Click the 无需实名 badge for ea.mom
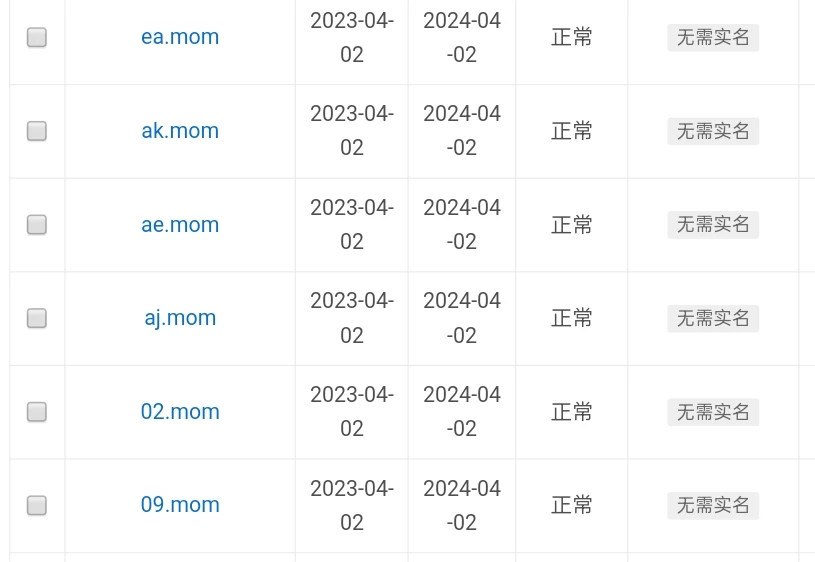This screenshot has width=815, height=562. click(x=713, y=38)
